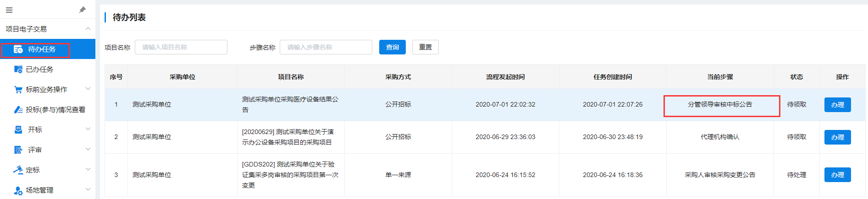
Task: Click the 场地管理 icon in sidebar
Action: [18, 190]
